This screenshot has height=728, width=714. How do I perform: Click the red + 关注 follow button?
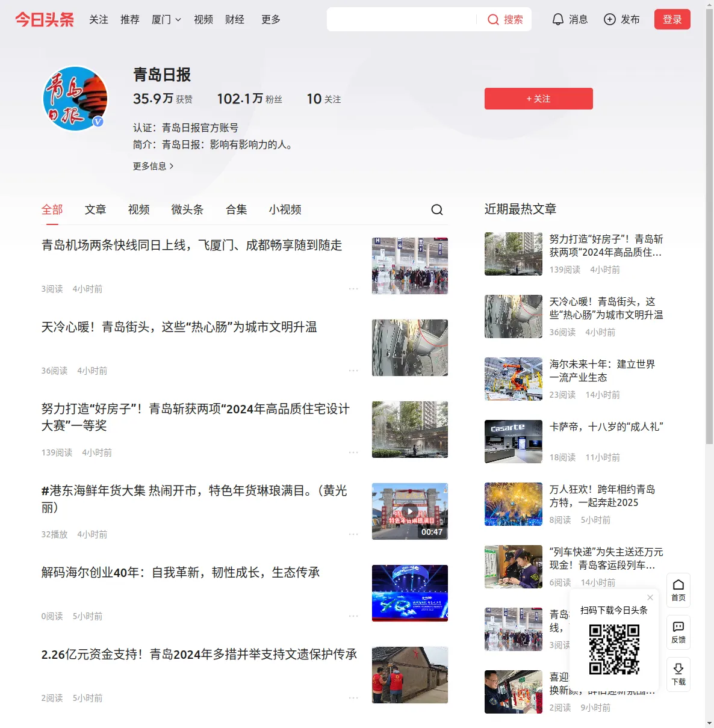click(x=539, y=99)
